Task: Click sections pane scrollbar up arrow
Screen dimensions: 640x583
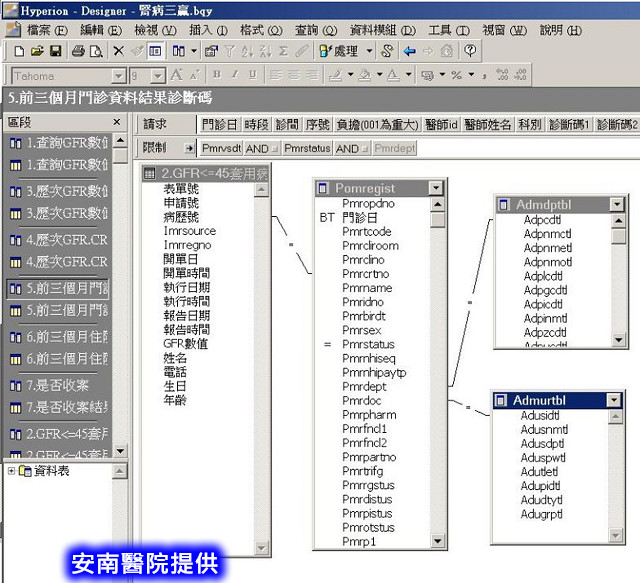Action: click(120, 141)
